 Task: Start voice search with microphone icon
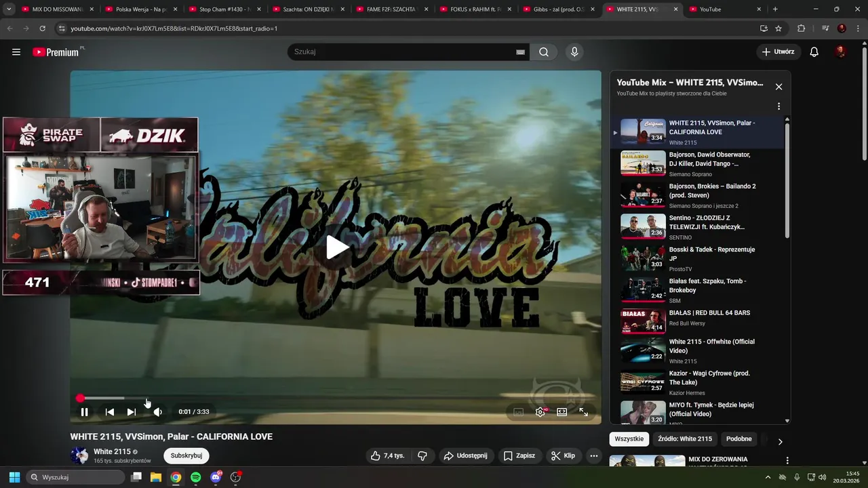574,52
